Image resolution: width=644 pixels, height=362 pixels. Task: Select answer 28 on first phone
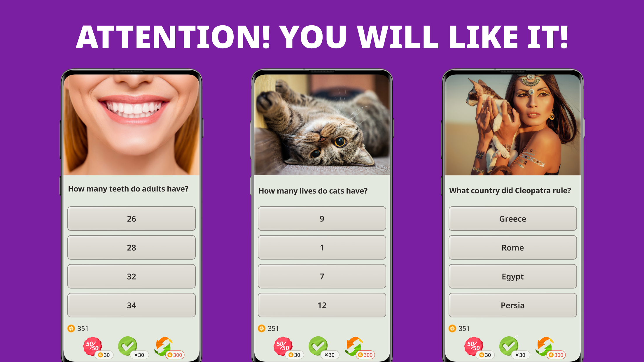click(x=131, y=247)
